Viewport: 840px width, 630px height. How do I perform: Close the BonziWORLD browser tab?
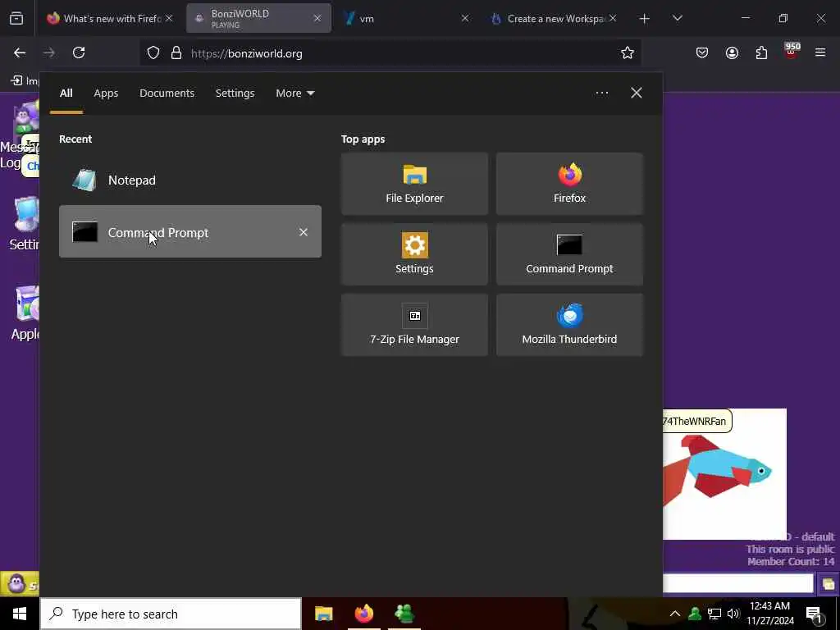[x=317, y=18]
